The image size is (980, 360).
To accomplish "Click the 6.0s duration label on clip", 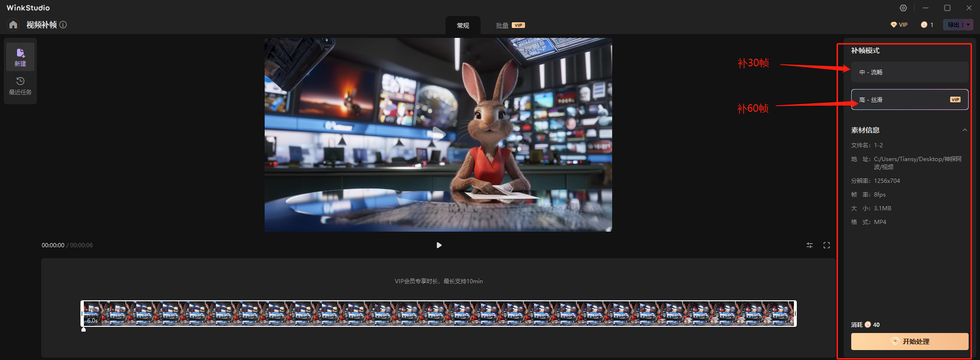I will [x=92, y=321].
